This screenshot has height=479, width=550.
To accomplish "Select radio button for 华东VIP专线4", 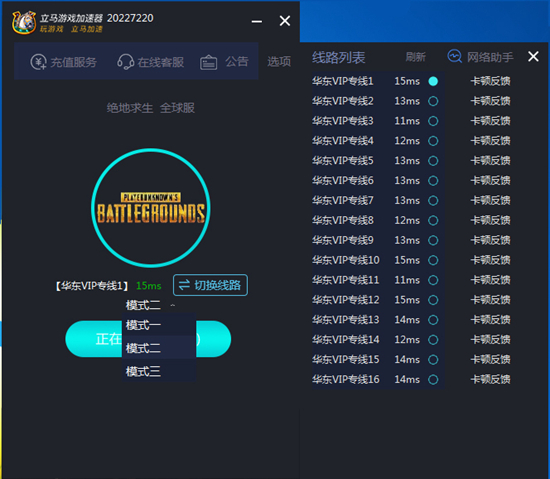I will point(433,141).
